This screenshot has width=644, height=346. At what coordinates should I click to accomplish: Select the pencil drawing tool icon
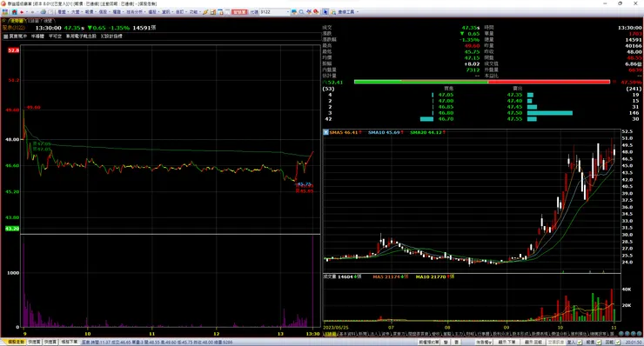click(x=205, y=12)
